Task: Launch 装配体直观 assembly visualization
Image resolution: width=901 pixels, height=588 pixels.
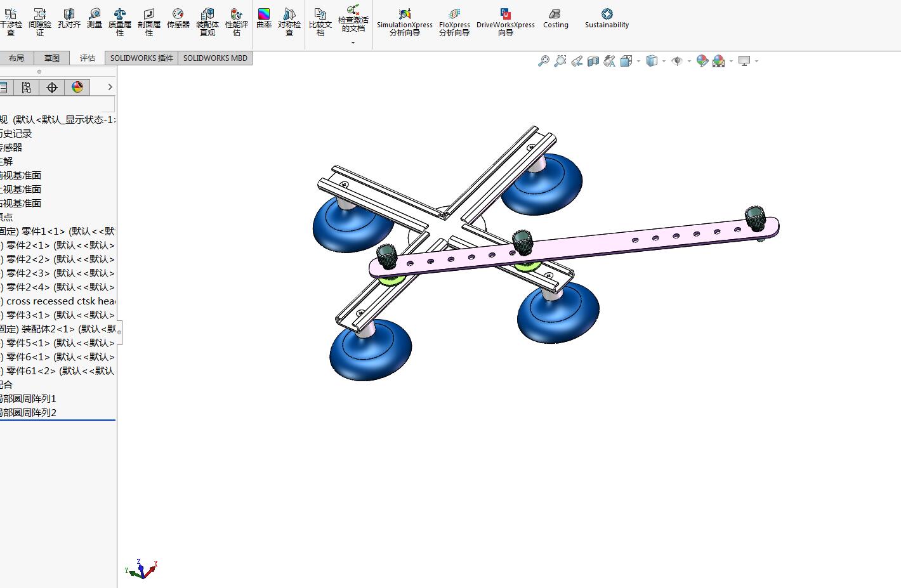Action: click(x=207, y=22)
